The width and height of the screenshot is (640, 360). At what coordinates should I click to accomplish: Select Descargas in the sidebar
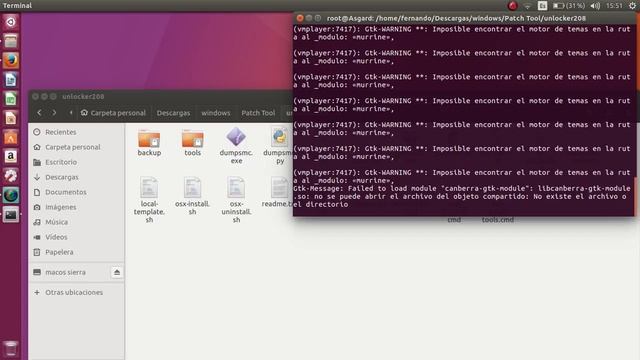click(76, 177)
